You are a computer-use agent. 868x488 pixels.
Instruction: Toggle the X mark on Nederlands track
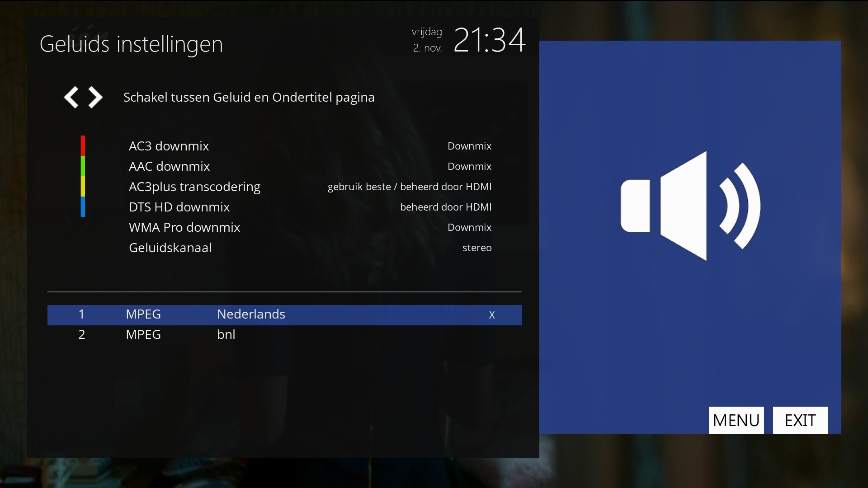(492, 315)
